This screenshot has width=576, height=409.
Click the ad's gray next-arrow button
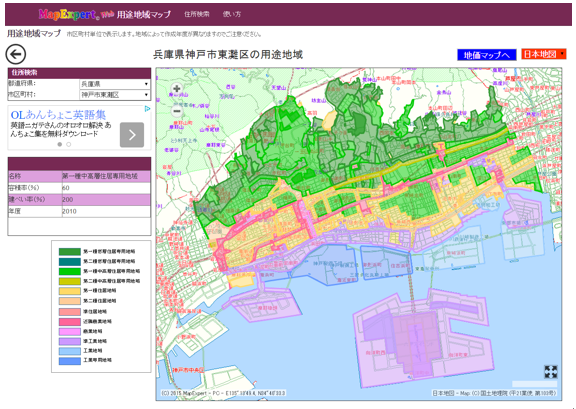coord(132,135)
